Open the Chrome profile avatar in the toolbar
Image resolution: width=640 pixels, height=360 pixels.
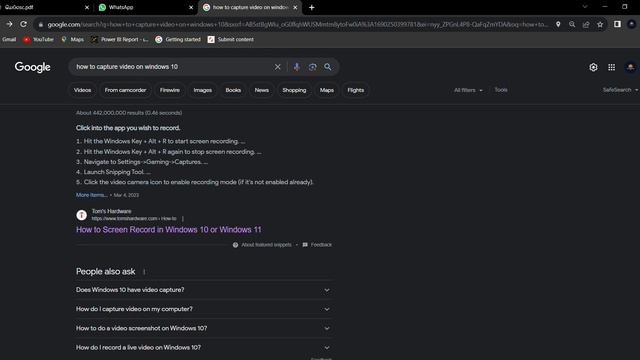[x=631, y=24]
